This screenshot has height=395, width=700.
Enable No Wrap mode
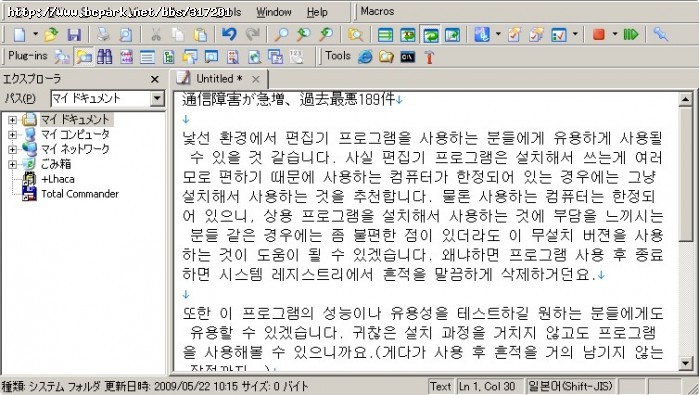[x=385, y=35]
